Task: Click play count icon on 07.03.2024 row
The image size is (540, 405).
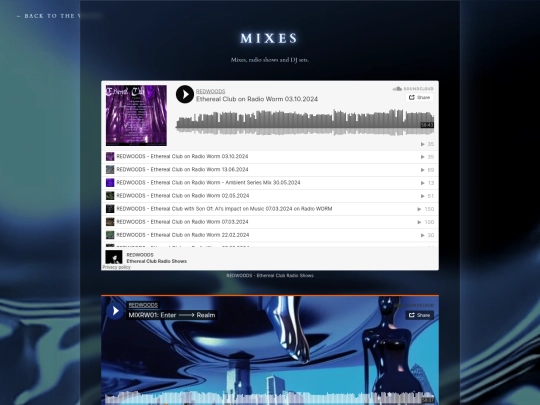Action: [419, 222]
